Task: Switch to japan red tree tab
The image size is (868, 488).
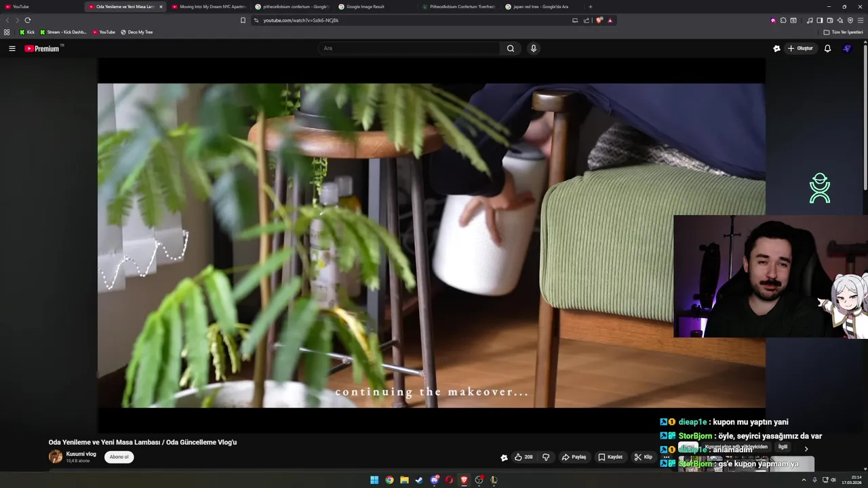Action: pos(542,7)
